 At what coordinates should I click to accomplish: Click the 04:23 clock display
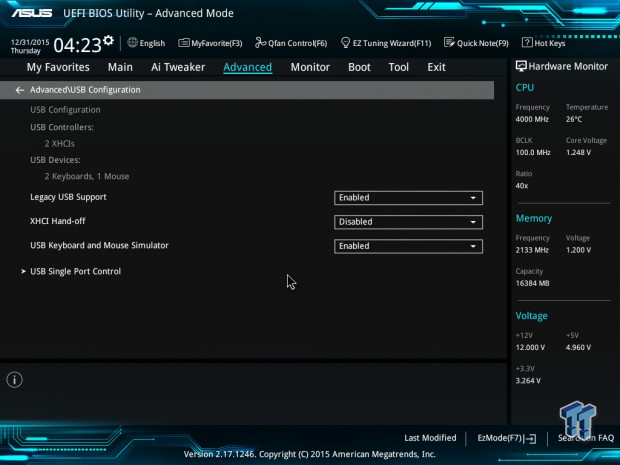pyautogui.click(x=78, y=45)
